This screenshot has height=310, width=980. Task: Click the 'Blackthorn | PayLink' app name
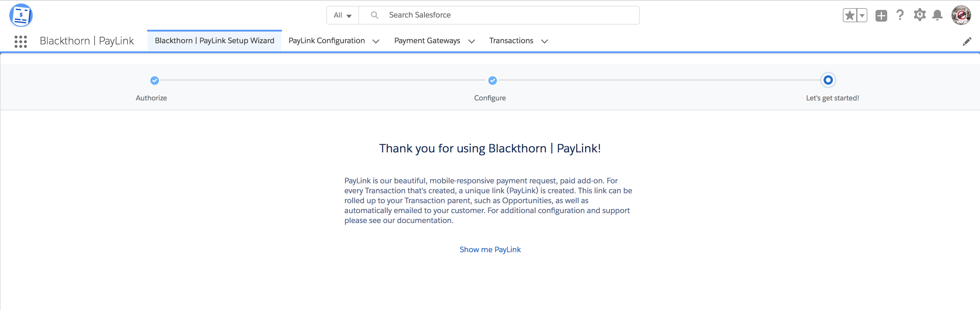(x=87, y=41)
